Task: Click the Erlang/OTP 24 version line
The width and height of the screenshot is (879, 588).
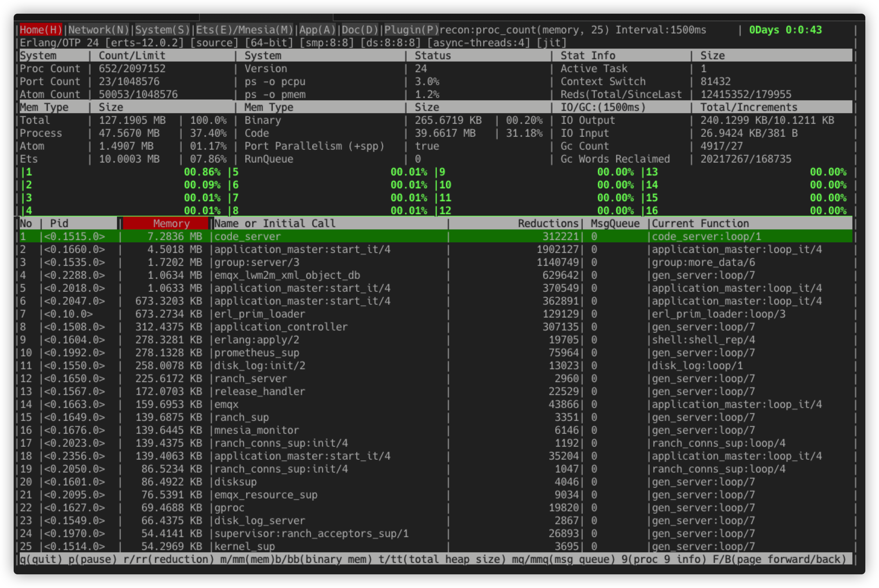Action: point(293,43)
